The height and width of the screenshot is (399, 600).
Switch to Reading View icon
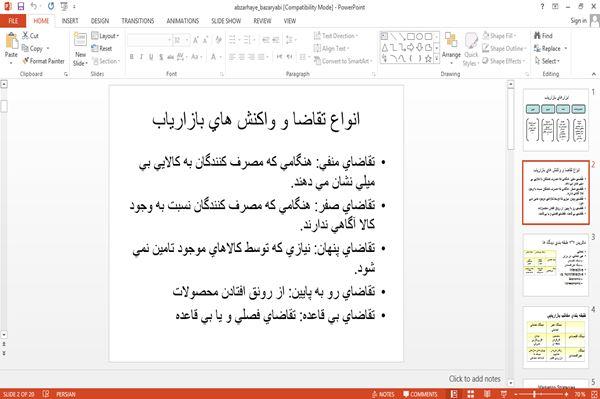point(487,394)
